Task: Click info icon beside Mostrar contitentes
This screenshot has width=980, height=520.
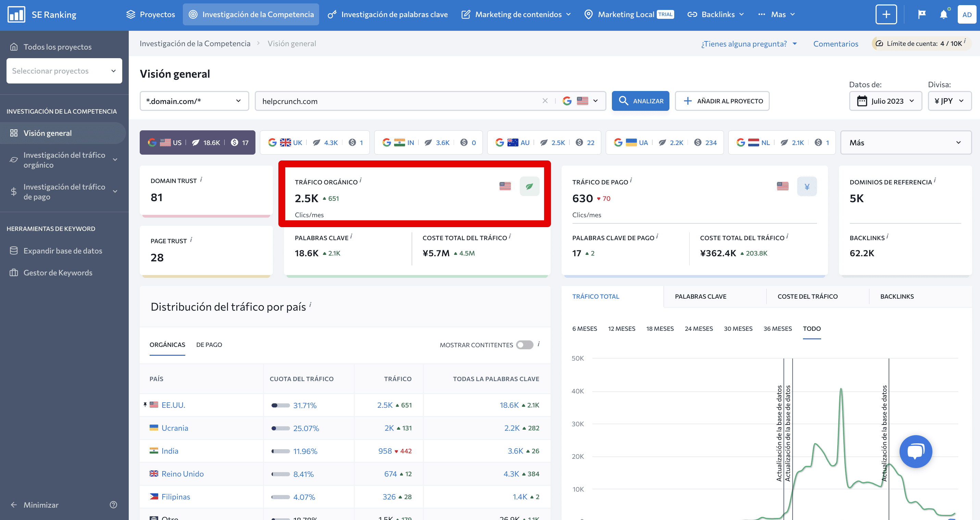Action: [x=538, y=343]
